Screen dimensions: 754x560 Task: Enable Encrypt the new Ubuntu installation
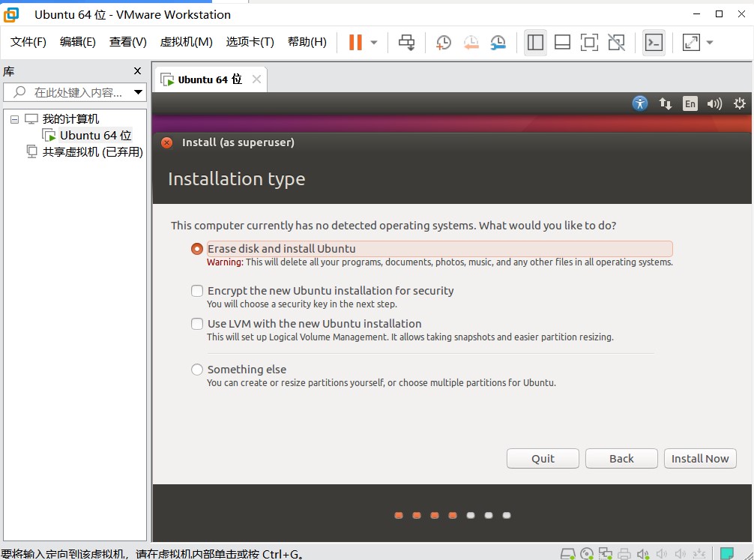pos(197,291)
